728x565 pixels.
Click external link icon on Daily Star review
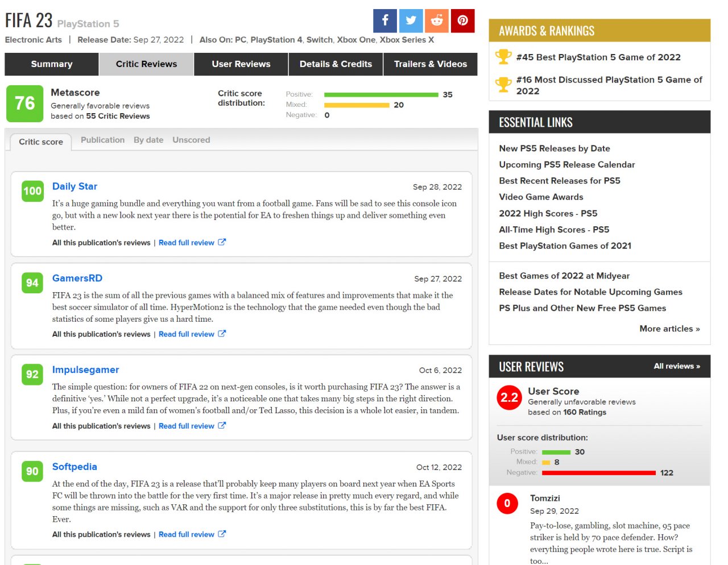tap(222, 242)
